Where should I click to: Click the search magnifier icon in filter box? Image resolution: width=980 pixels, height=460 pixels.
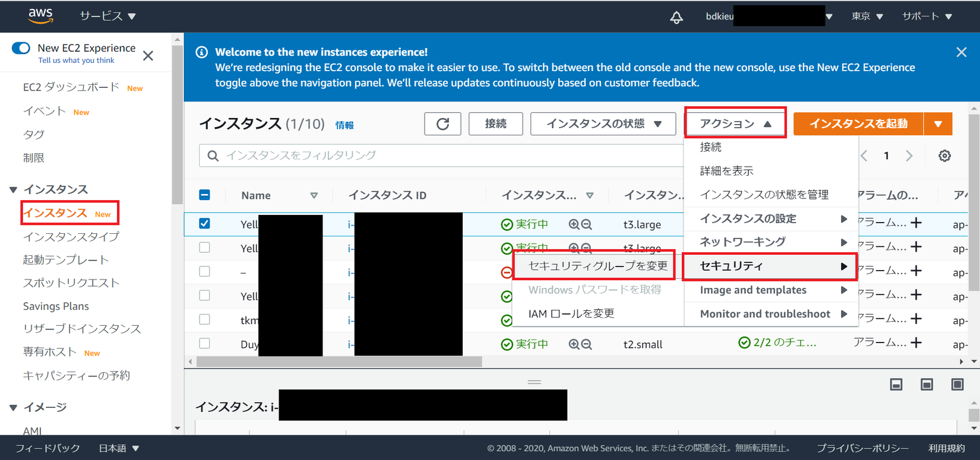pyautogui.click(x=213, y=156)
